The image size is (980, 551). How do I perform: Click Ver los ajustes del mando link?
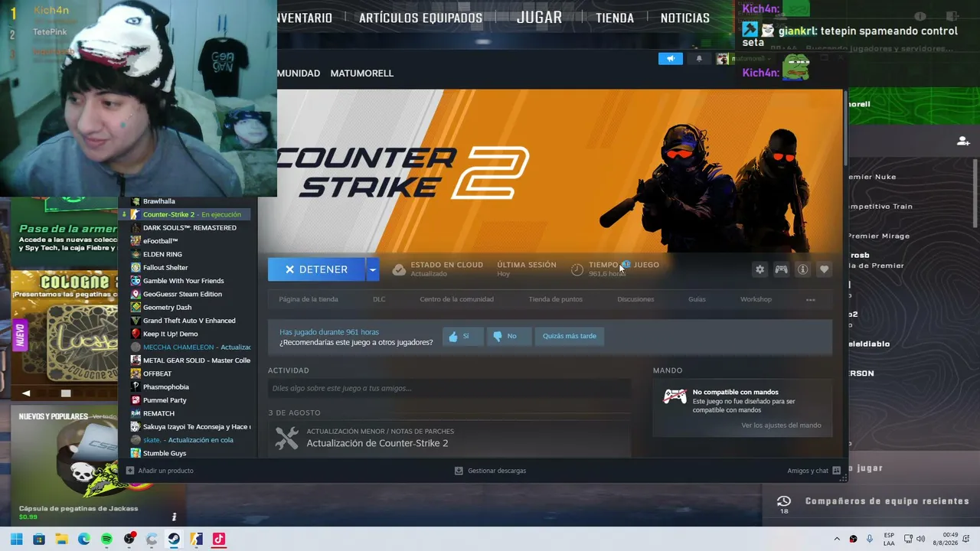tap(781, 425)
